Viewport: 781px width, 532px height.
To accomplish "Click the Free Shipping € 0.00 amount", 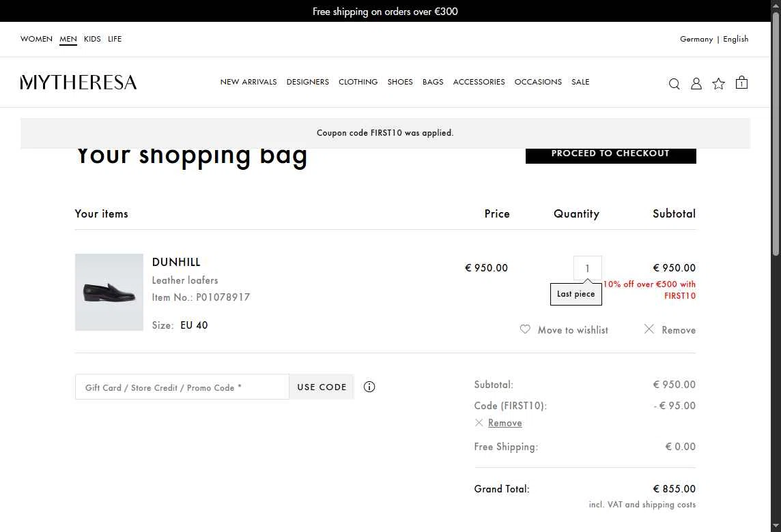I will point(681,446).
